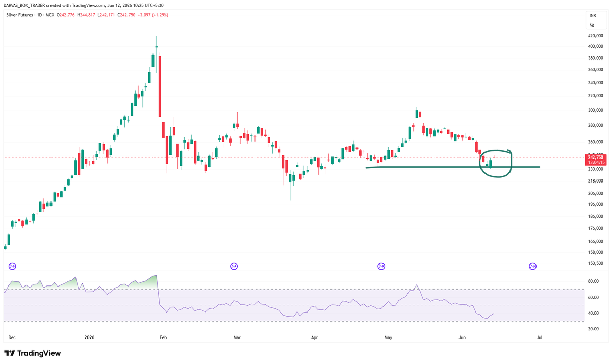Click the Jun label on time axis
The width and height of the screenshot is (612, 364).
point(463,337)
